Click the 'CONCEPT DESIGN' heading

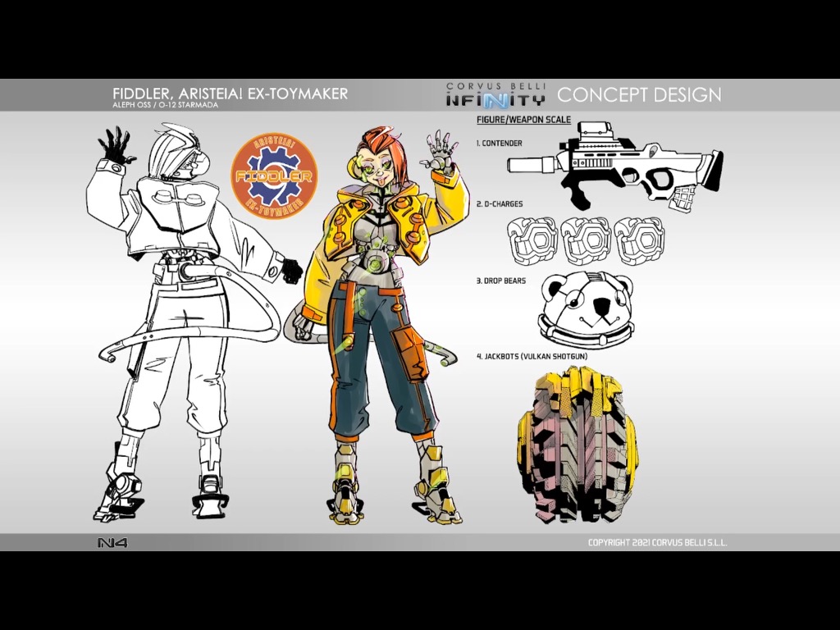[639, 95]
